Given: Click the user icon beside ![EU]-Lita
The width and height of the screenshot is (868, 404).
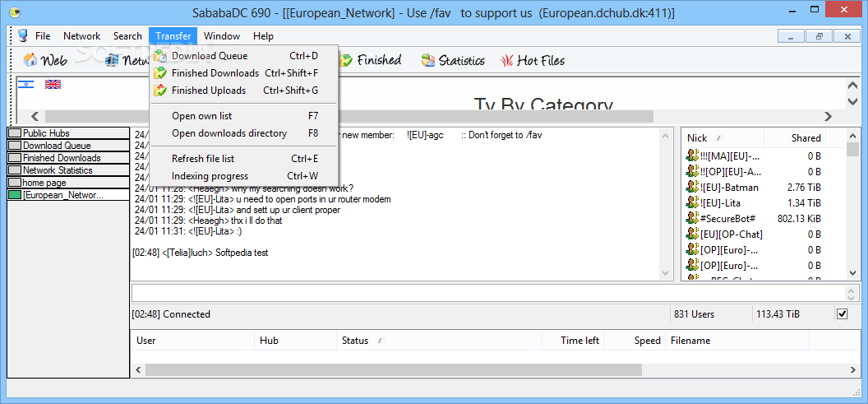Looking at the screenshot, I should pos(692,203).
